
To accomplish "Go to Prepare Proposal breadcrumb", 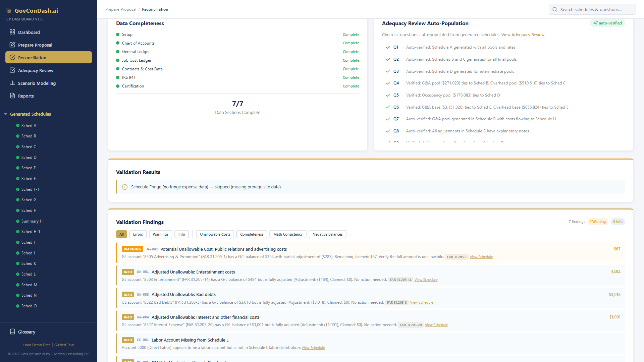I will 121,9.
